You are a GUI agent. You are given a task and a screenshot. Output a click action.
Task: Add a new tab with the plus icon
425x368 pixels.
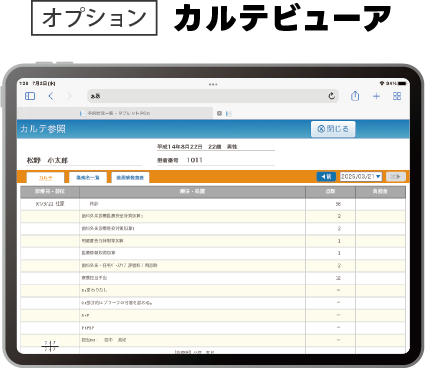pos(376,96)
